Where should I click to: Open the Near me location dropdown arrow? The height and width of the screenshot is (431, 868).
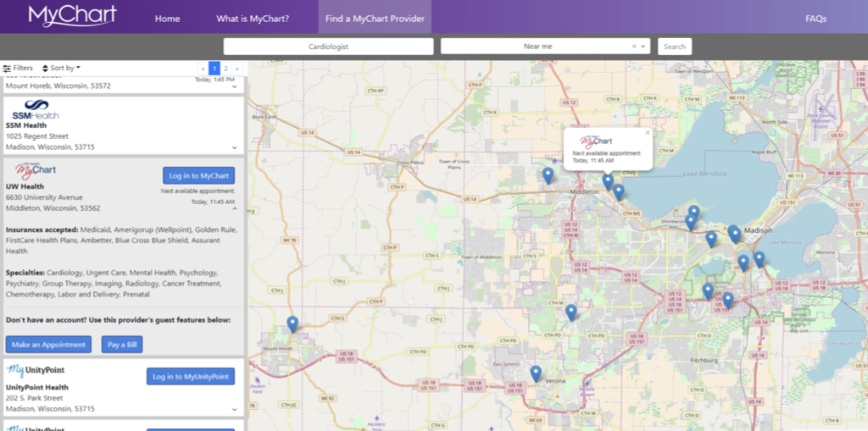(643, 47)
